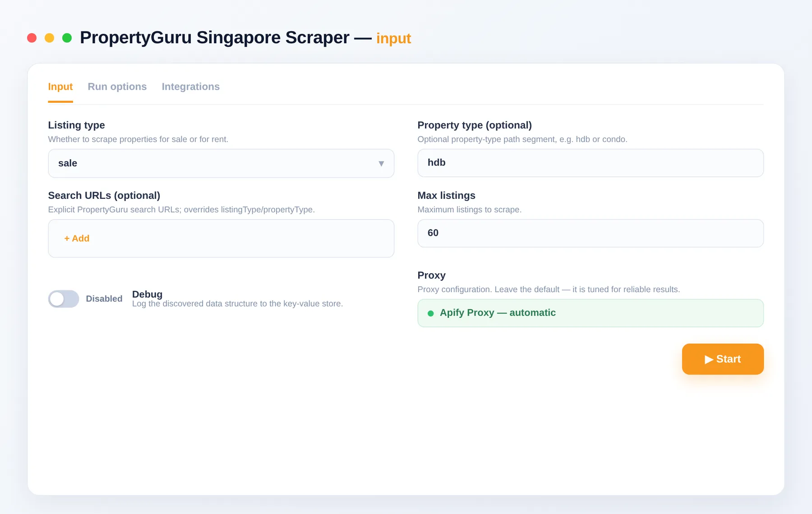
Task: Click the 'Proxy' heading
Action: pos(432,275)
